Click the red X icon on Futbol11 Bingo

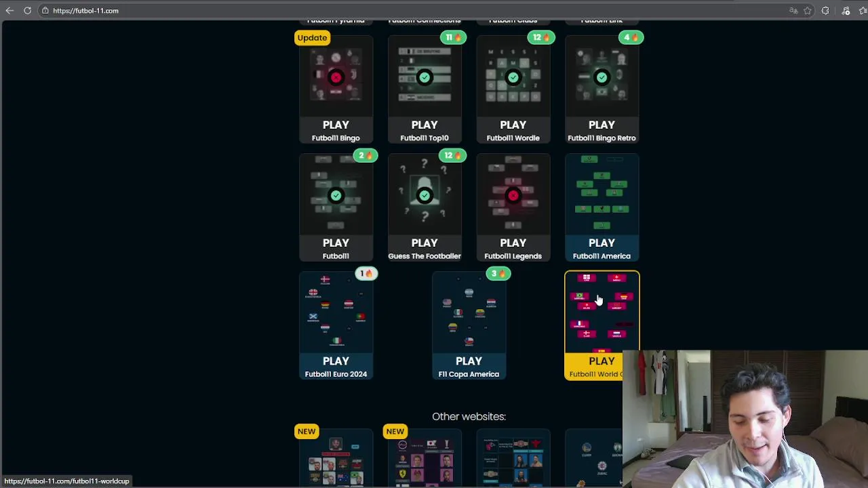[x=336, y=77]
